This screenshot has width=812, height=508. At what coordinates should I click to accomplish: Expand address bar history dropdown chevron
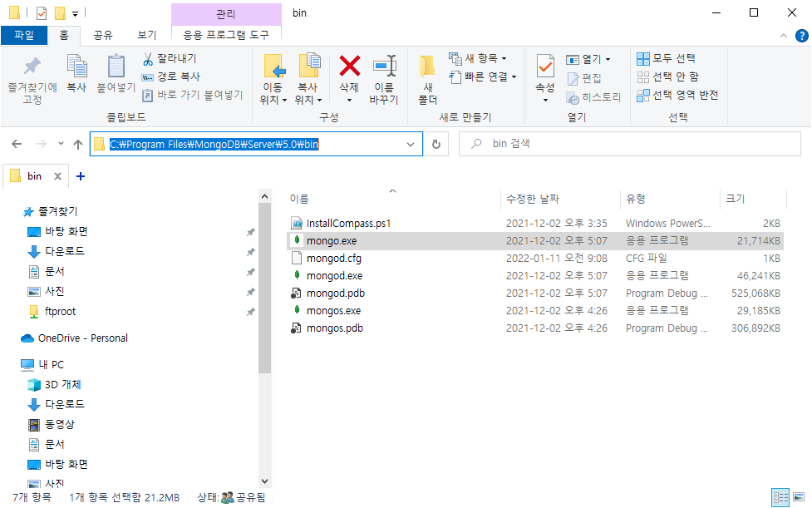pos(411,144)
